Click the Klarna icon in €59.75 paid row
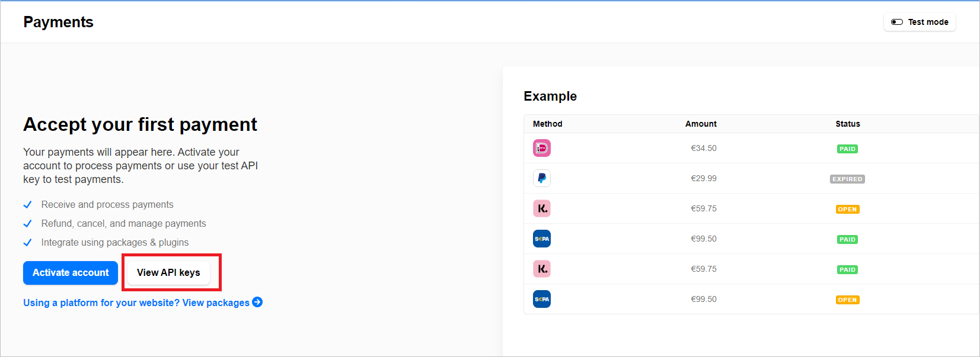The width and height of the screenshot is (980, 357). click(542, 269)
